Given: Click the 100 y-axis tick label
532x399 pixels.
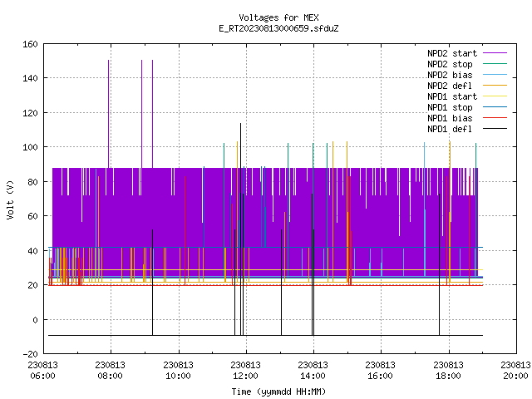Looking at the screenshot, I should [30, 147].
